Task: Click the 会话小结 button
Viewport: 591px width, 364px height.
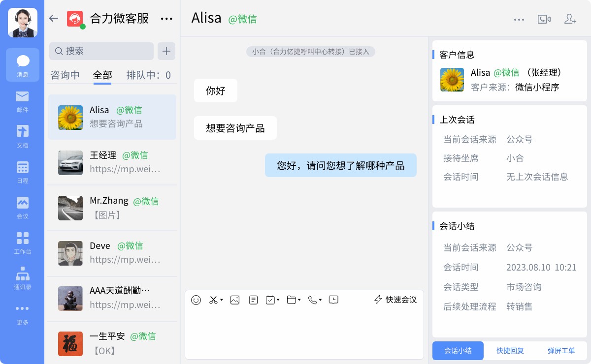Action: coord(458,351)
